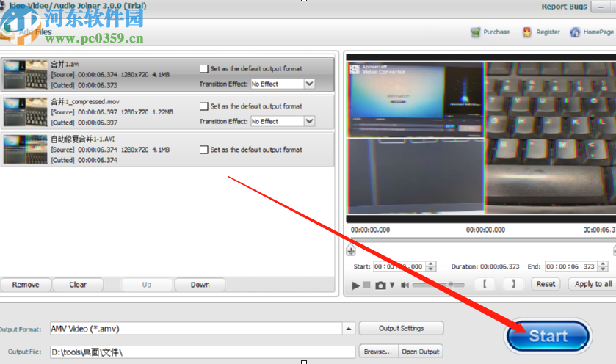Screen dimensions: 616x364
Task: Start joining the files
Action: click(x=548, y=336)
